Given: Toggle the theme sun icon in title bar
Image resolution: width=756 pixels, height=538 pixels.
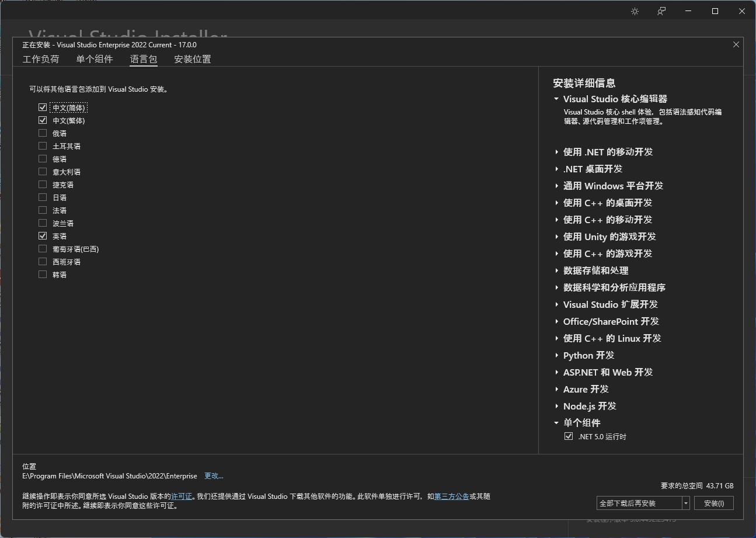Looking at the screenshot, I should click(x=635, y=12).
